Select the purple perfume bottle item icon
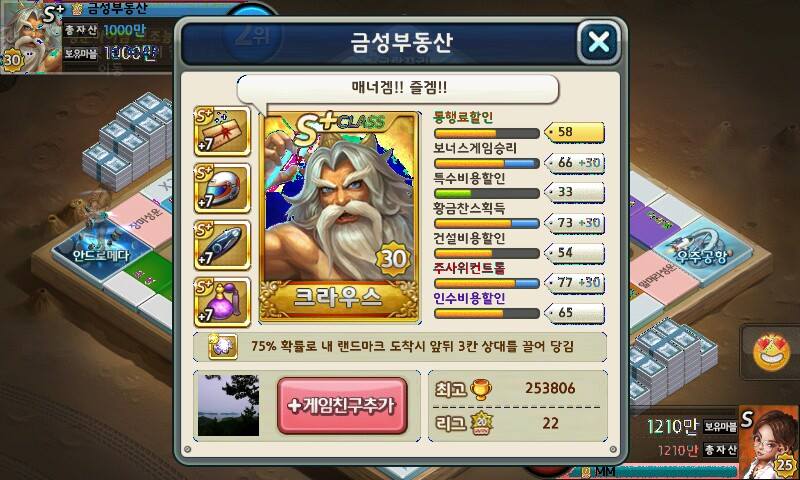 pyautogui.click(x=222, y=302)
